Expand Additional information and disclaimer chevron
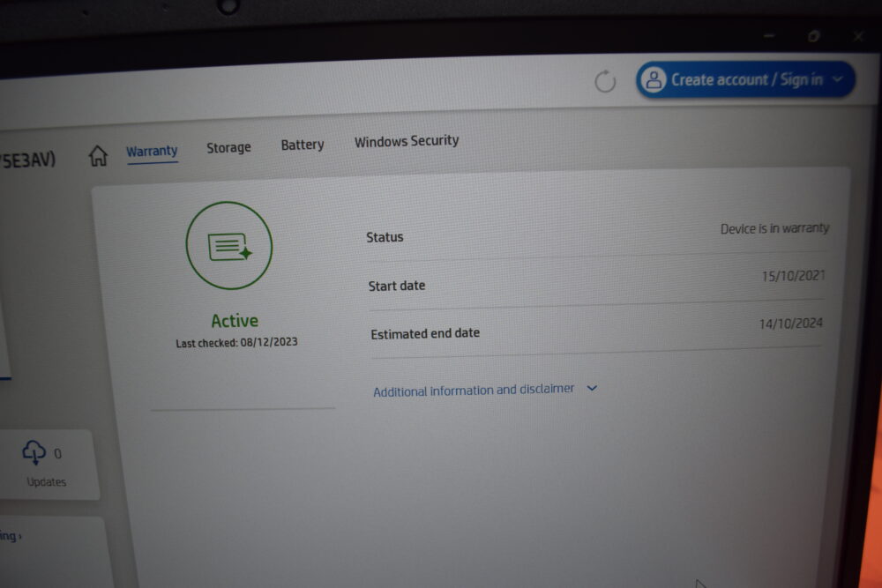Image resolution: width=882 pixels, height=588 pixels. tap(592, 388)
